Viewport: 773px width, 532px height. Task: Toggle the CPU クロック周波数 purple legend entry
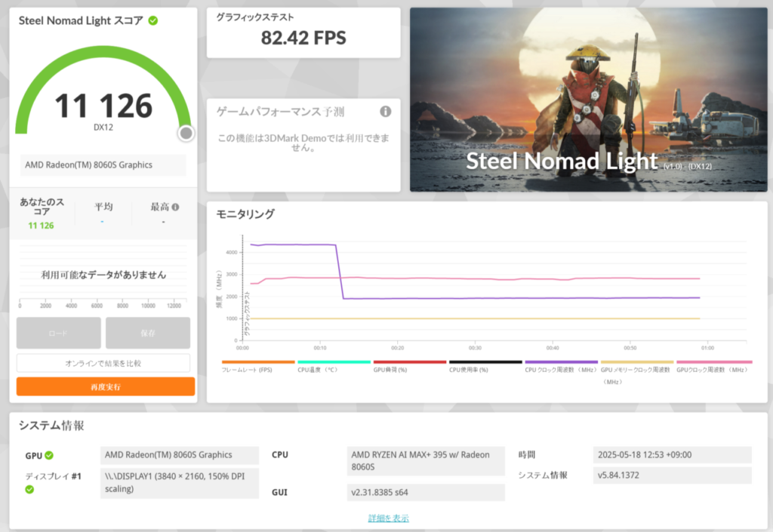tap(561, 362)
